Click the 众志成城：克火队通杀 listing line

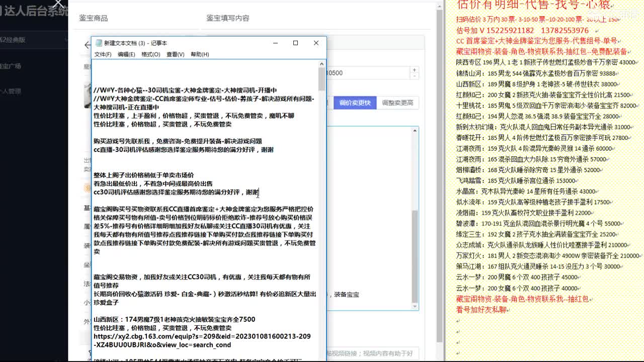(541, 245)
